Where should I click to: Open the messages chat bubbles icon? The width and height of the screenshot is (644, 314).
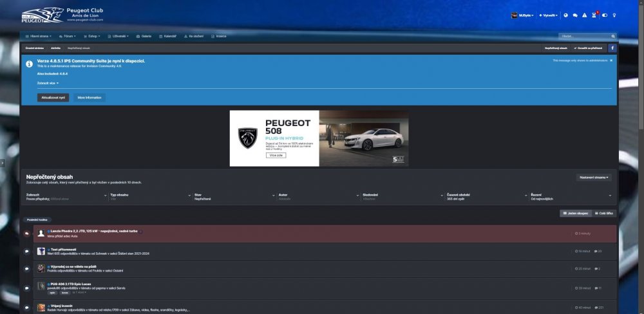pyautogui.click(x=575, y=15)
